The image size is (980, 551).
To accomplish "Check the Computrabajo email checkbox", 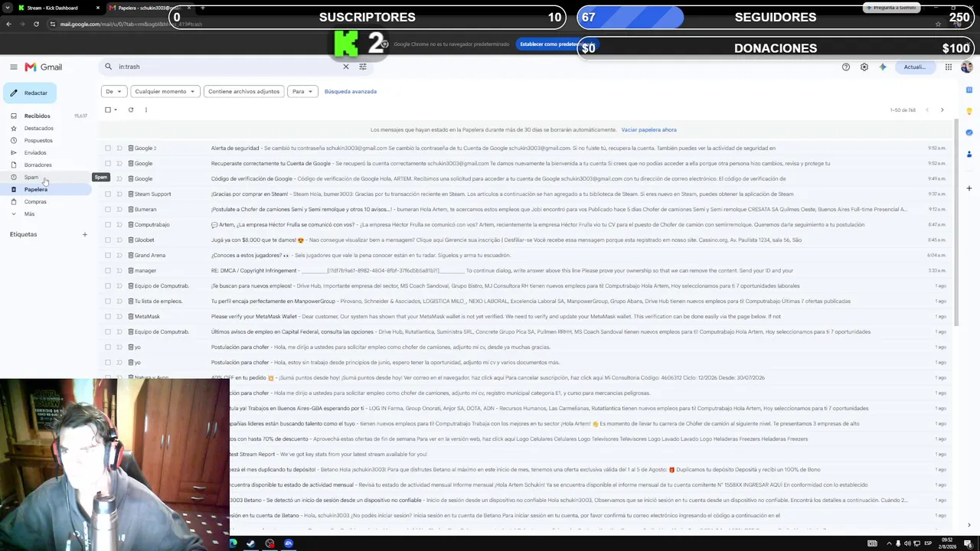I will pyautogui.click(x=108, y=224).
